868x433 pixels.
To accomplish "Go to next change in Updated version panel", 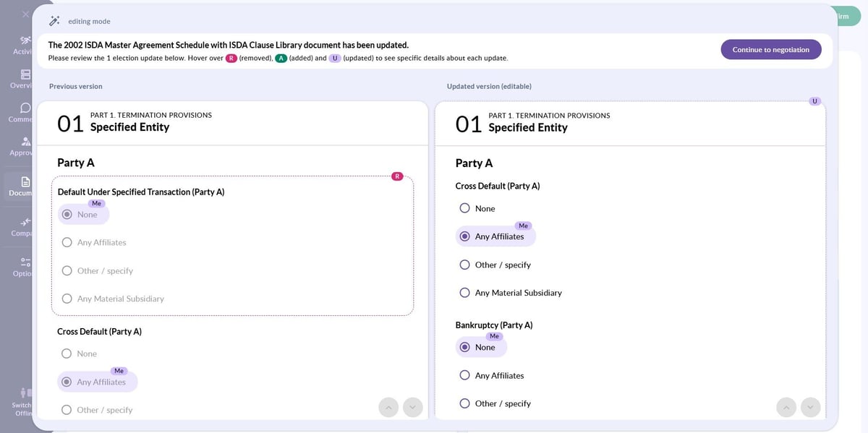I will click(810, 407).
